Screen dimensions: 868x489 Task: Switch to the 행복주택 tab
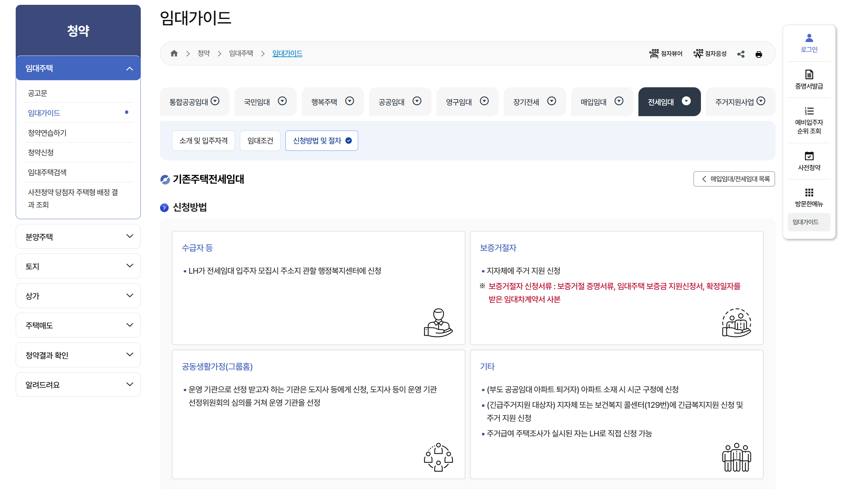tap(333, 101)
